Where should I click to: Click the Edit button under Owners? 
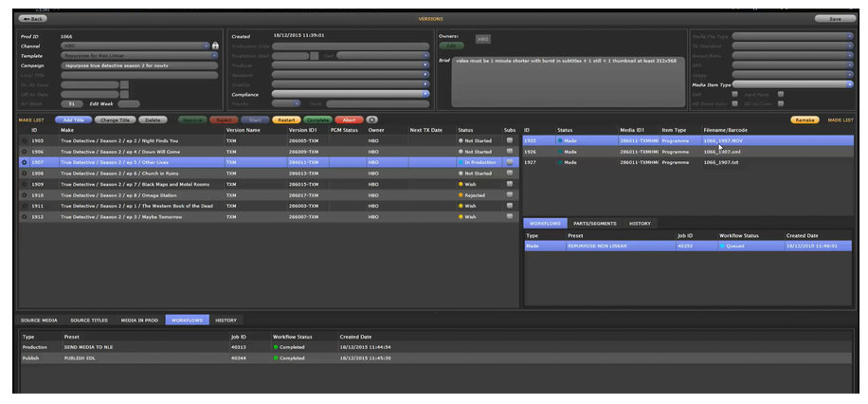[x=452, y=46]
